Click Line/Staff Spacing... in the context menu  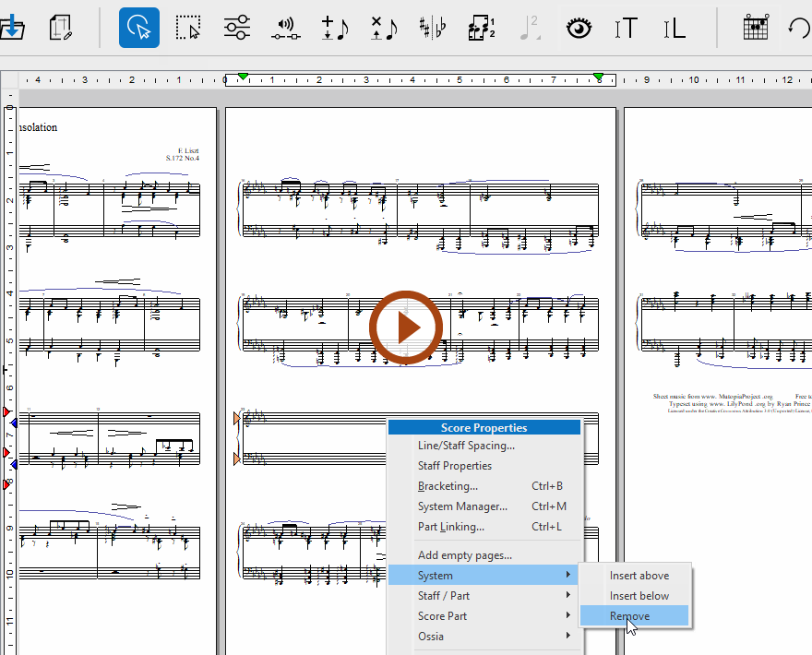tap(466, 446)
